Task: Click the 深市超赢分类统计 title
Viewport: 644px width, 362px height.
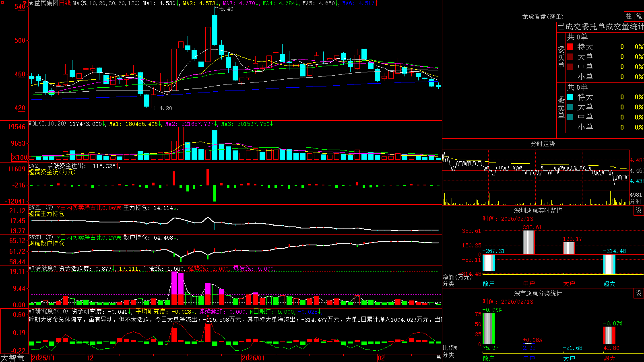Action: [x=538, y=293]
